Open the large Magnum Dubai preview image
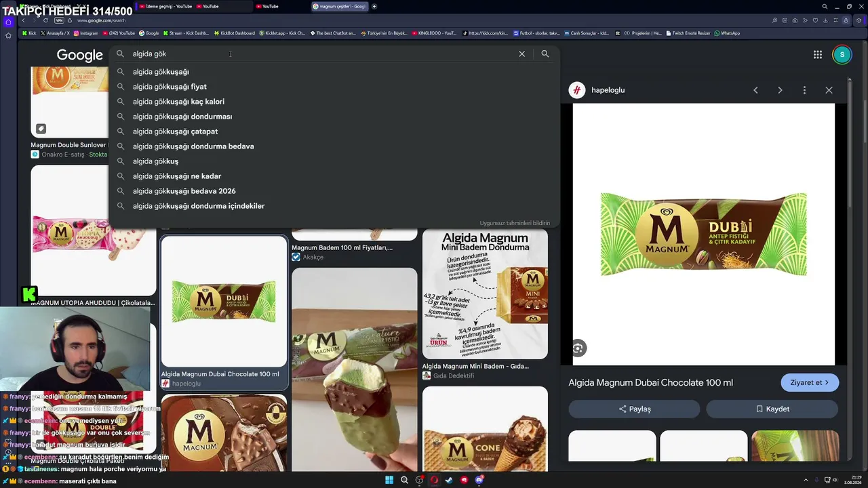 pyautogui.click(x=704, y=235)
